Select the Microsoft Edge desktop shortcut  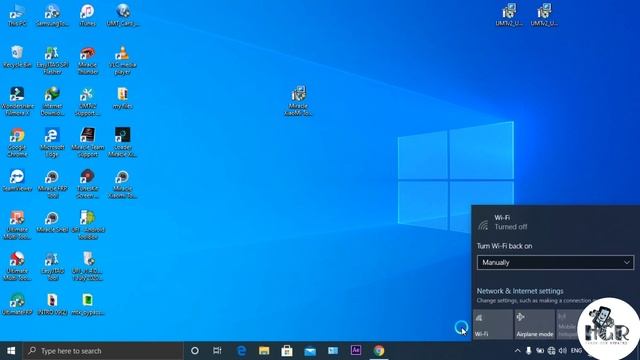(x=52, y=143)
